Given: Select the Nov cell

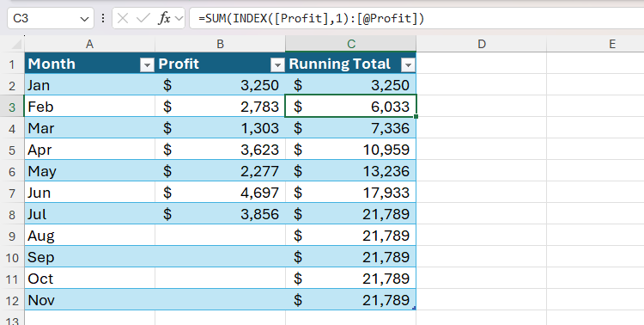Looking at the screenshot, I should pyautogui.click(x=89, y=299).
